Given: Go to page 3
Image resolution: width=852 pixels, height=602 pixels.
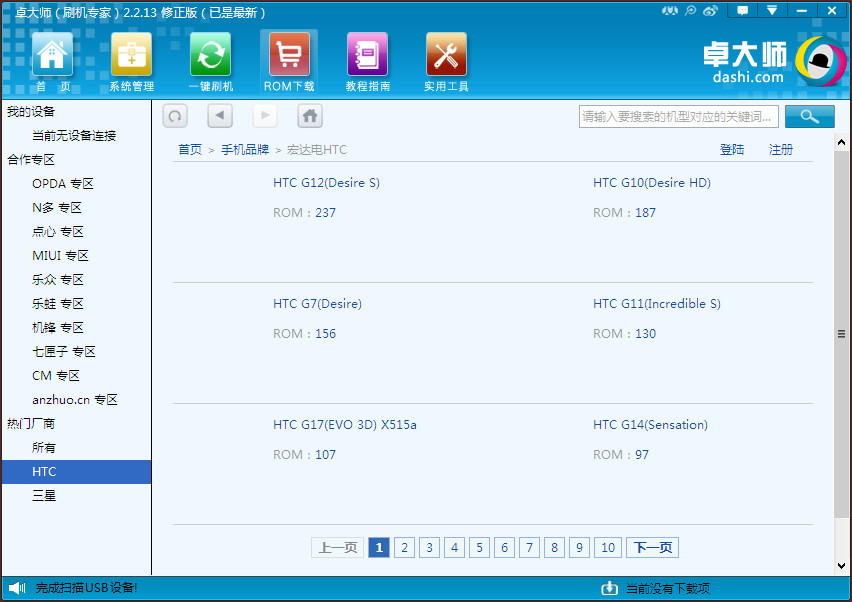Looking at the screenshot, I should pos(429,548).
